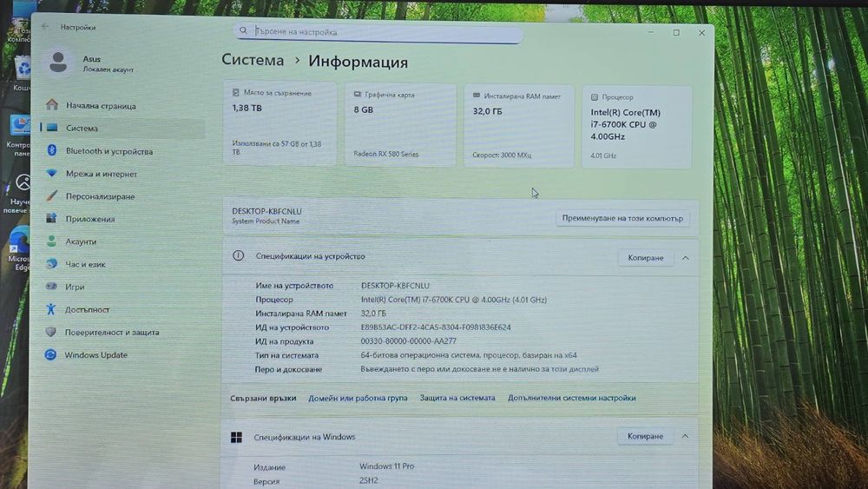Screen dimensions: 868x489
Task: Click the Персонализиране brush icon
Action: [51, 195]
